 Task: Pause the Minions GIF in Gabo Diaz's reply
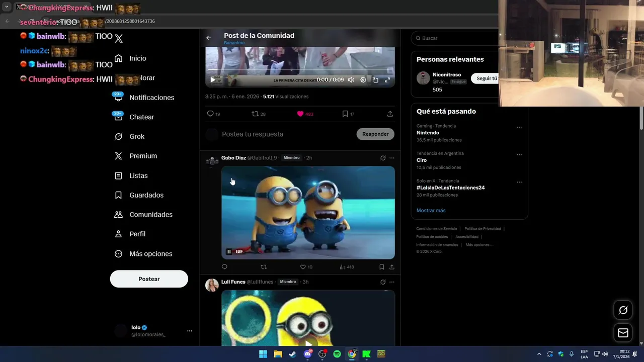229,252
